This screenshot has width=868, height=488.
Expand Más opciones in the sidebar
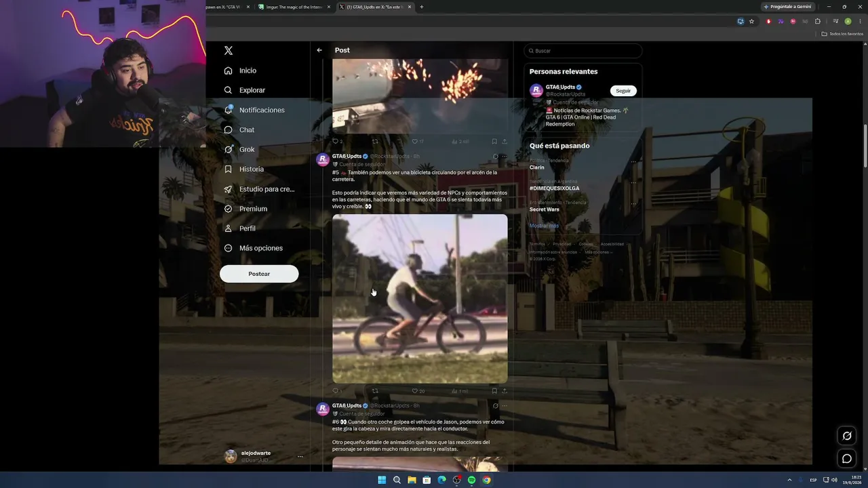coord(253,248)
